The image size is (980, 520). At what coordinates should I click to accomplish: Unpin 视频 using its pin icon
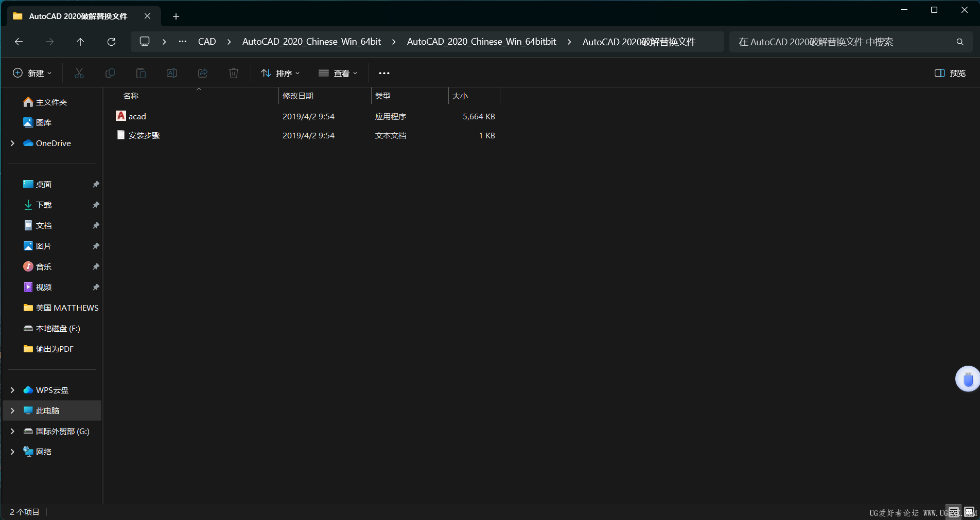pyautogui.click(x=96, y=287)
